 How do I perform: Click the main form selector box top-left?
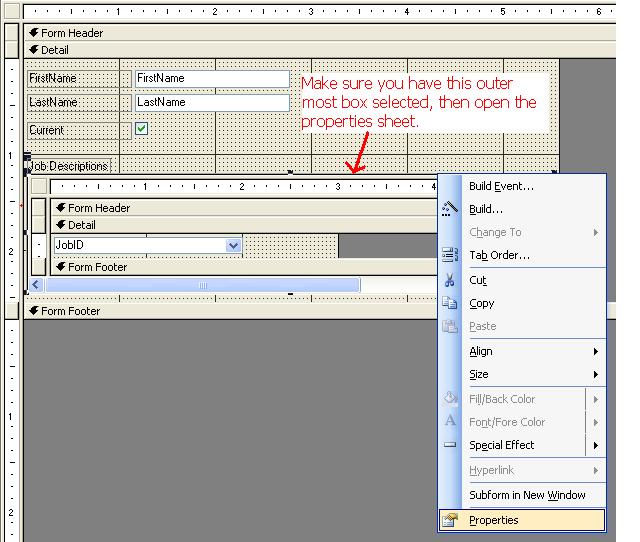point(12,11)
